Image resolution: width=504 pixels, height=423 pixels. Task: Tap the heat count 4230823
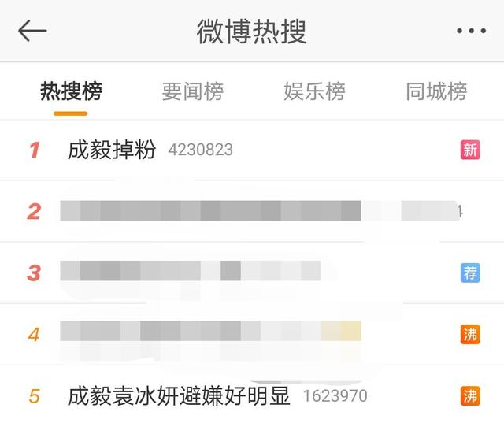tap(201, 150)
